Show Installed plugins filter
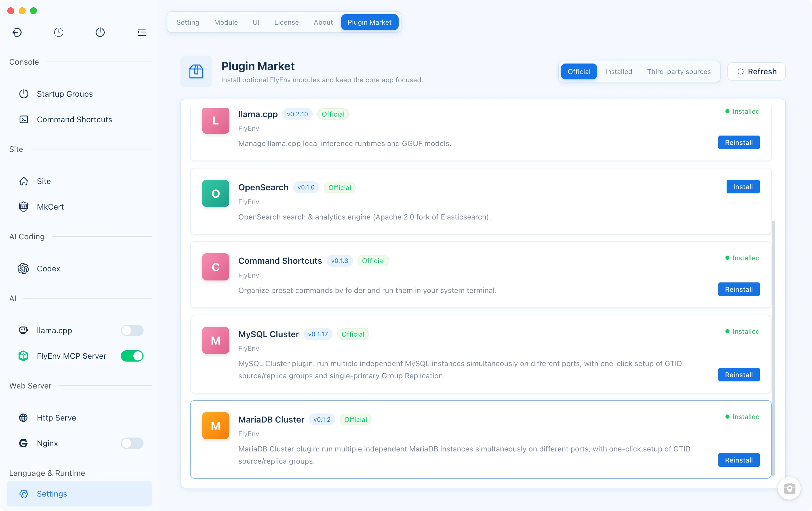 pos(619,71)
